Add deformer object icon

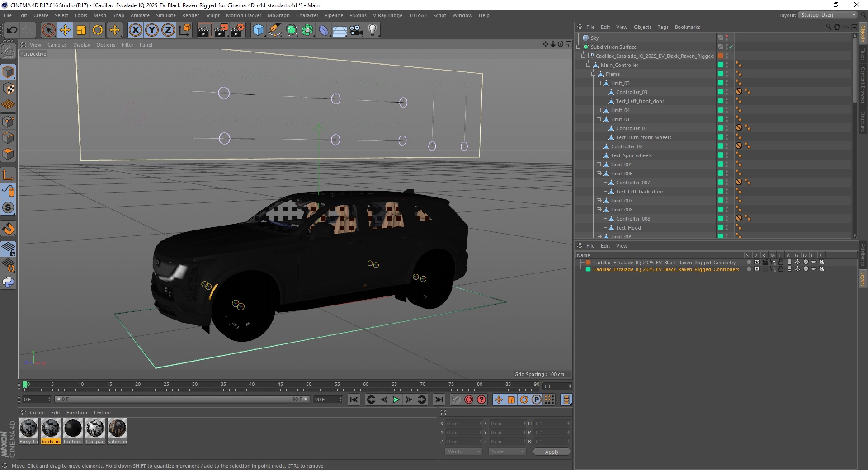pos(324,30)
